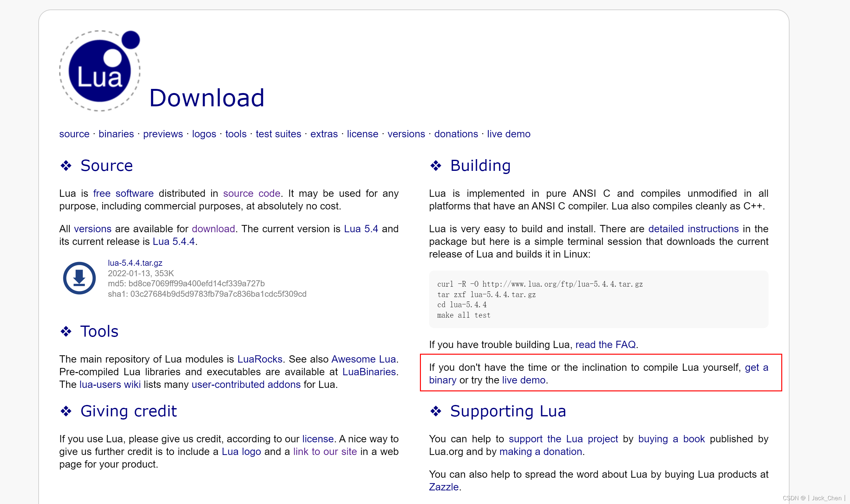Click the Tools section heading
Screen dimensions: 850x504
coord(99,331)
